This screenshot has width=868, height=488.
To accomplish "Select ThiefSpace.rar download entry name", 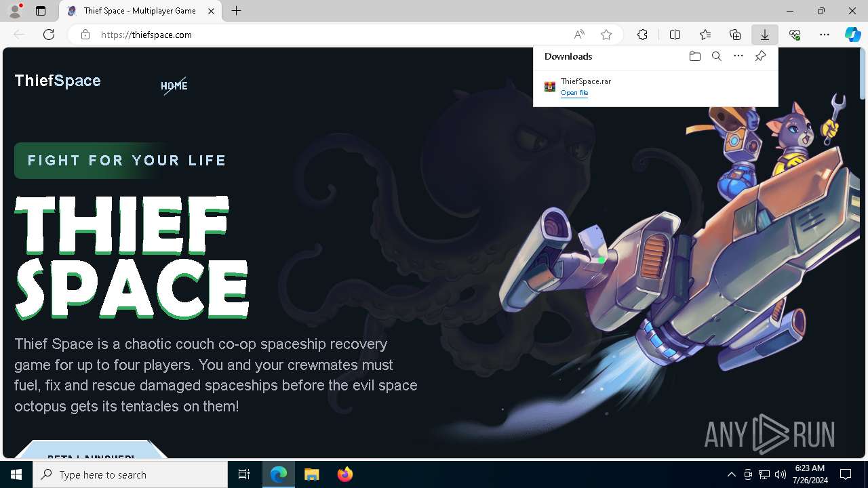I will tap(586, 81).
